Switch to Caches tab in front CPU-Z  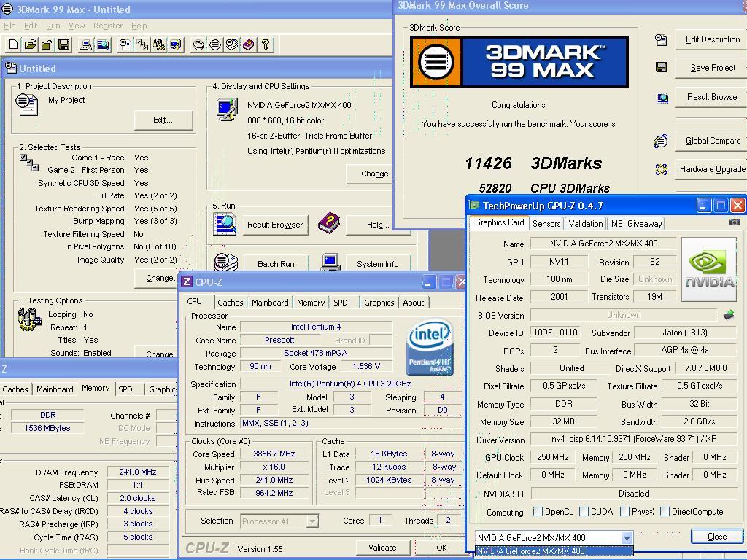(230, 303)
